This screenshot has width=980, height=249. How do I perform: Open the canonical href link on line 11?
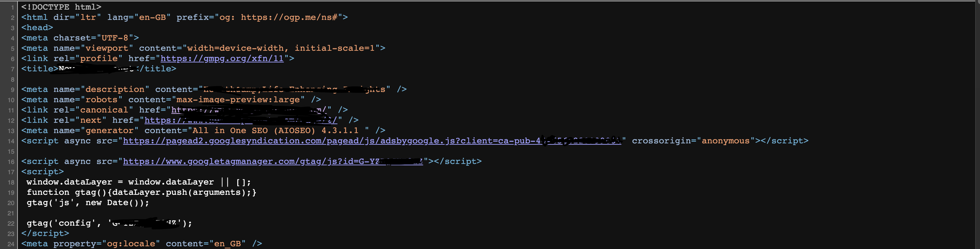(x=249, y=110)
